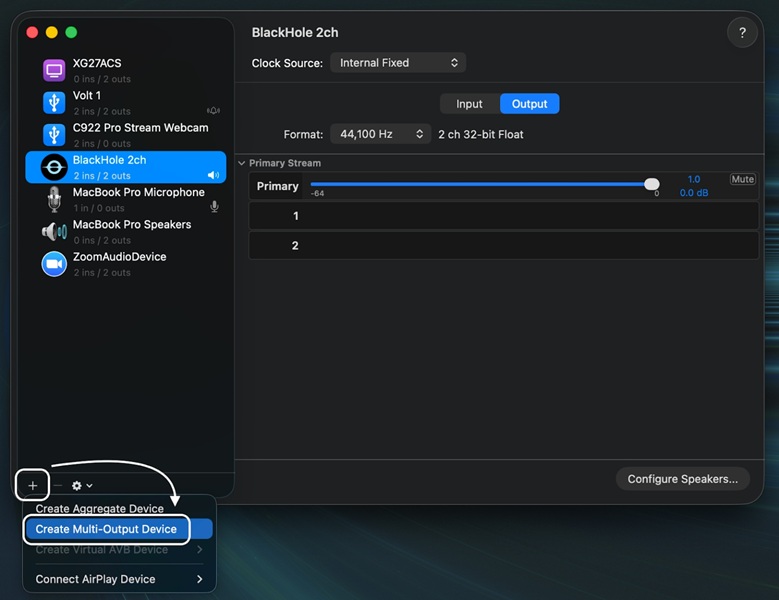Open Create Virtual AVB Device submenu arrow
Screen dimensions: 779x600
pos(199,549)
